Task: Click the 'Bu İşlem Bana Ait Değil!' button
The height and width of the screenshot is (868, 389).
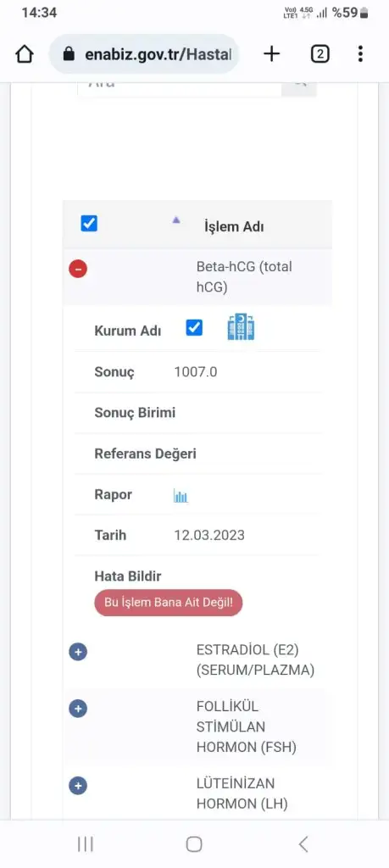Action: coord(168,603)
